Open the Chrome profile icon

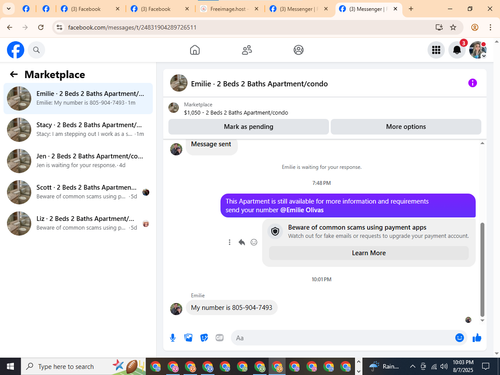[x=475, y=27]
